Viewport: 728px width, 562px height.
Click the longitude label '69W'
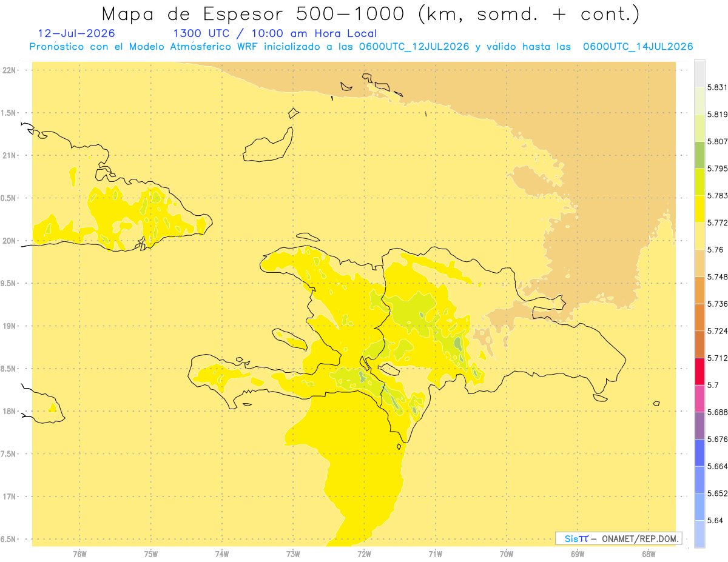(x=578, y=554)
